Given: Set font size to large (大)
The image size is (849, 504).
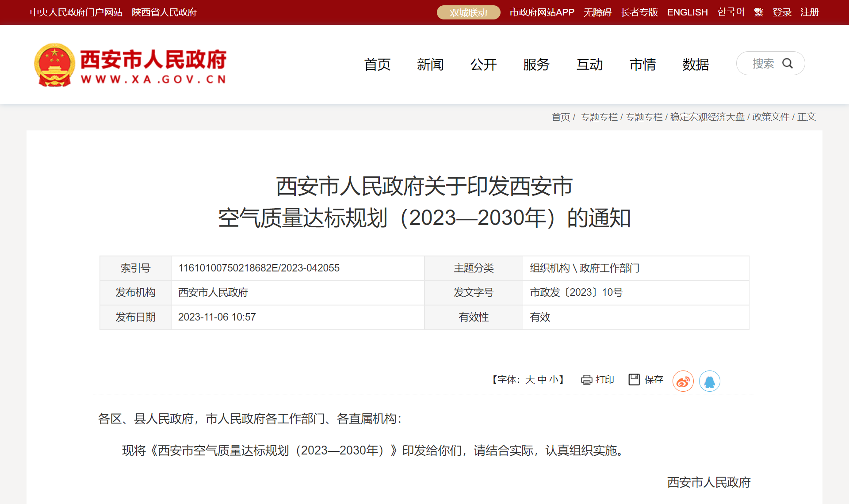Looking at the screenshot, I should (x=530, y=380).
